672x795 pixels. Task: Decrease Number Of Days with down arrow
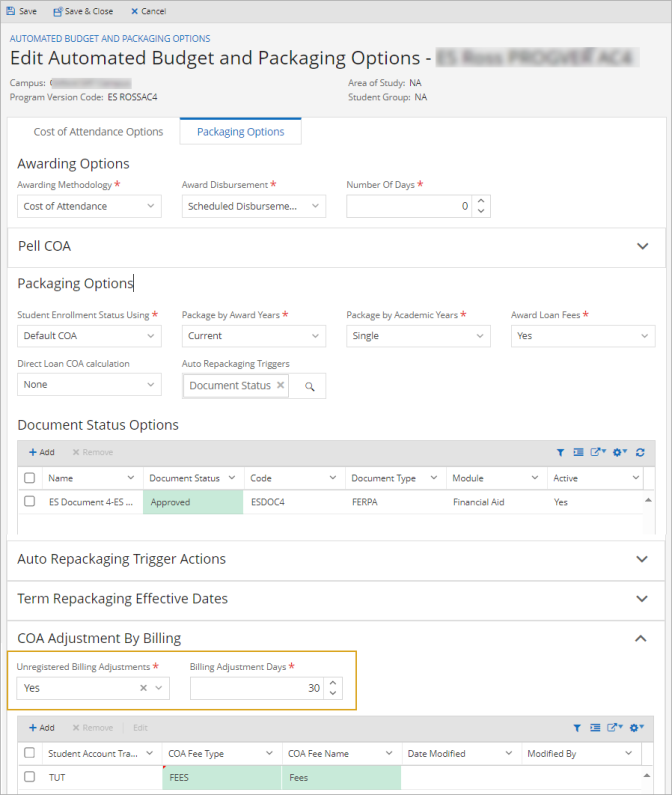[x=481, y=211]
